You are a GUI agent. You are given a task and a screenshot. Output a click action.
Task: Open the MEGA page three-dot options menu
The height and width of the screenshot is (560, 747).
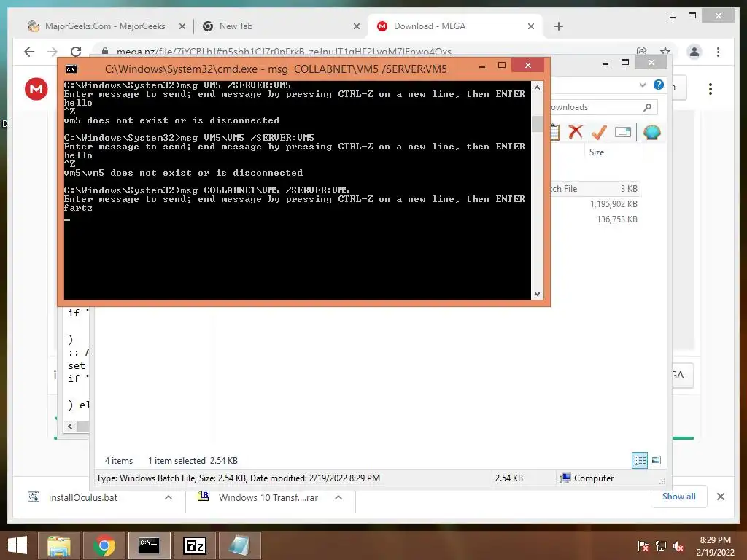pos(711,89)
